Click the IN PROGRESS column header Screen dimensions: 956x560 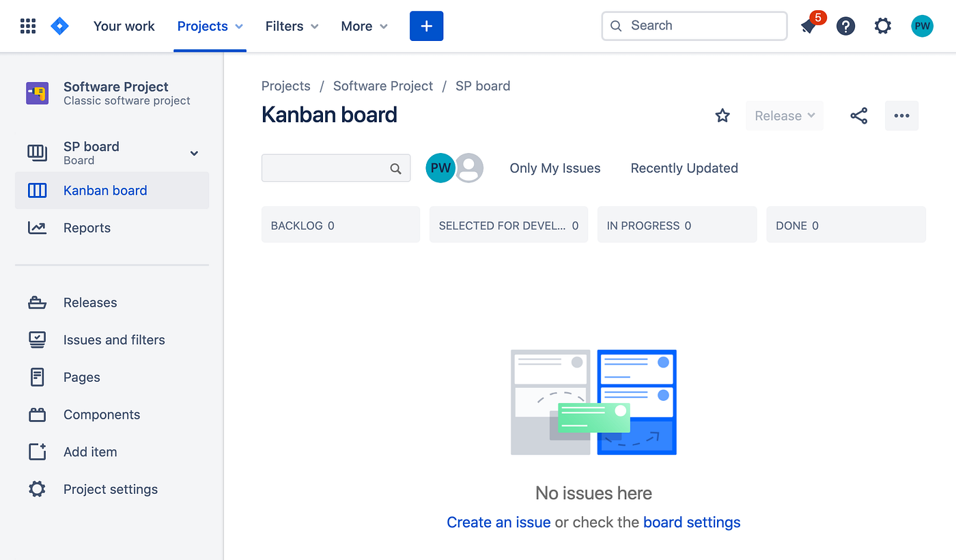click(x=677, y=225)
